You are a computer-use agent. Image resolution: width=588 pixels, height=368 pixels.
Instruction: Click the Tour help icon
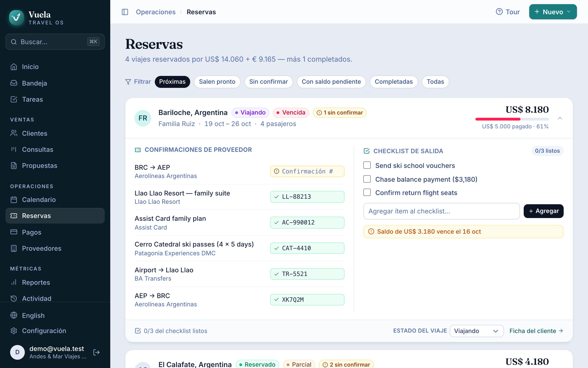[x=499, y=12]
